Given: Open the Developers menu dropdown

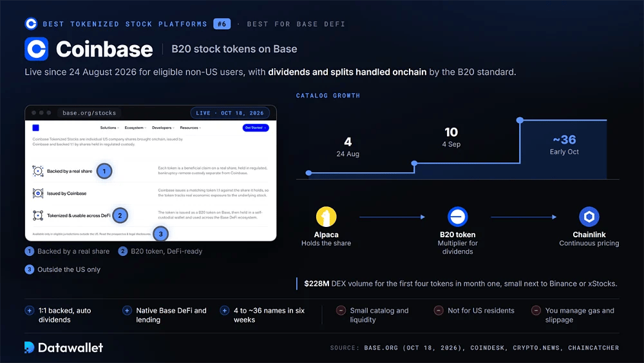Looking at the screenshot, I should pyautogui.click(x=163, y=128).
